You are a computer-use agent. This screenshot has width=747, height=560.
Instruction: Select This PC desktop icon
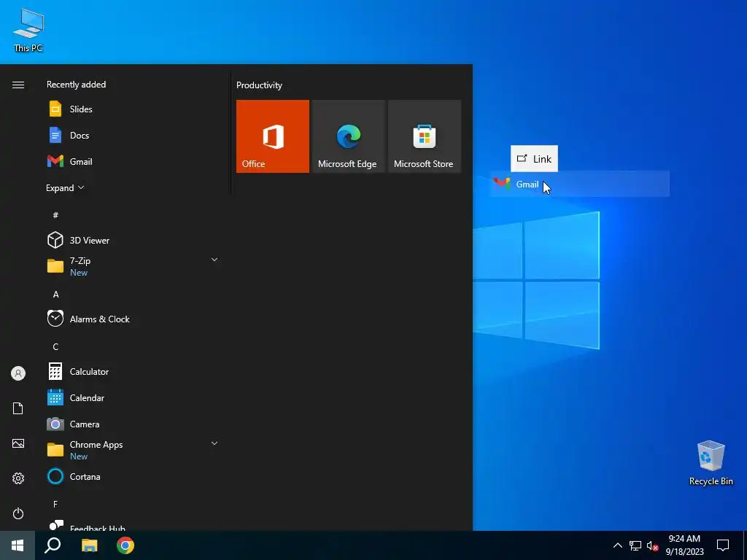(28, 31)
